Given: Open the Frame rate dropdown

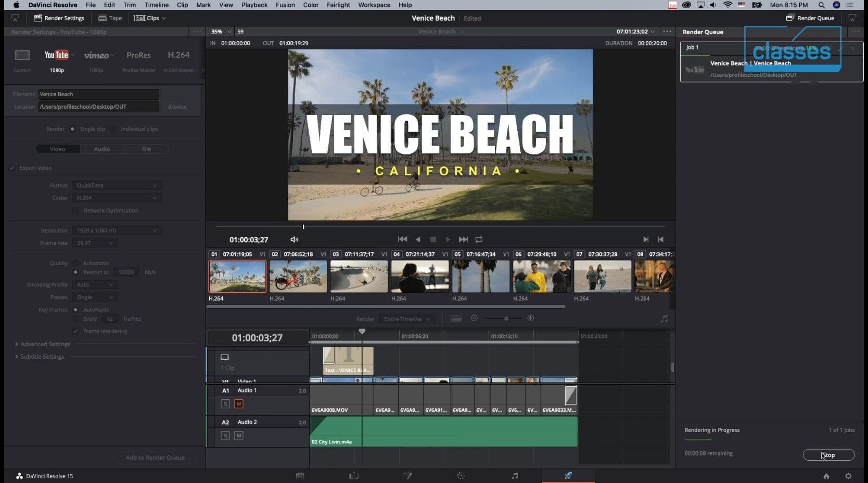Looking at the screenshot, I should coord(95,243).
